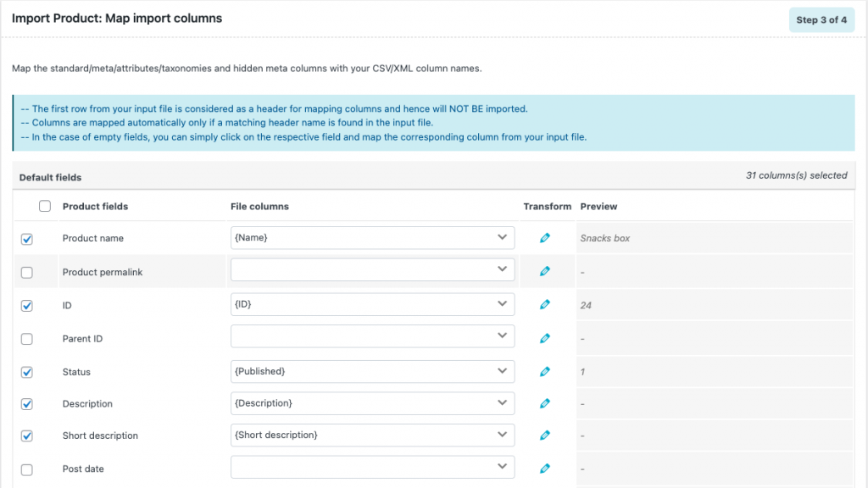The image size is (868, 488).
Task: Open transform pencil for Description row
Action: 545,403
